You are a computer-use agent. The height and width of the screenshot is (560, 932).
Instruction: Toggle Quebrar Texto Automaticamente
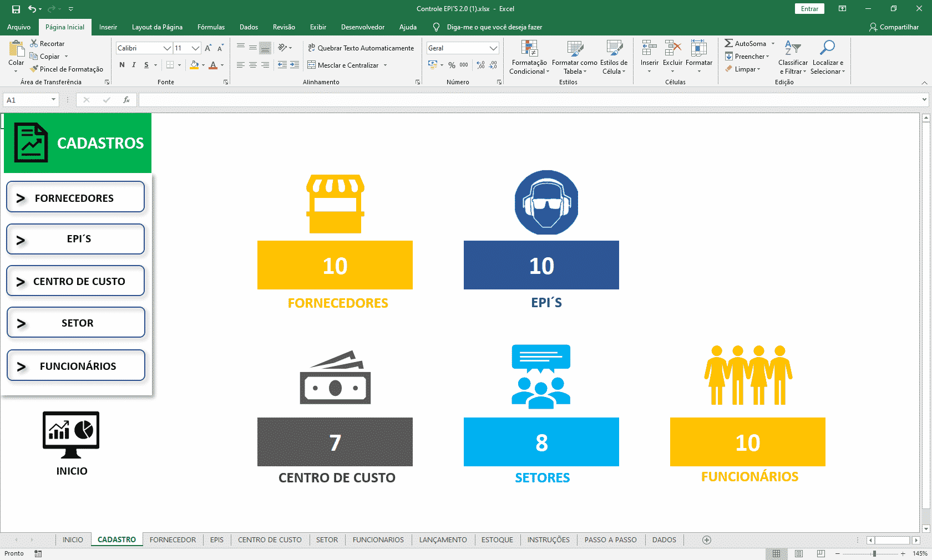(x=361, y=48)
